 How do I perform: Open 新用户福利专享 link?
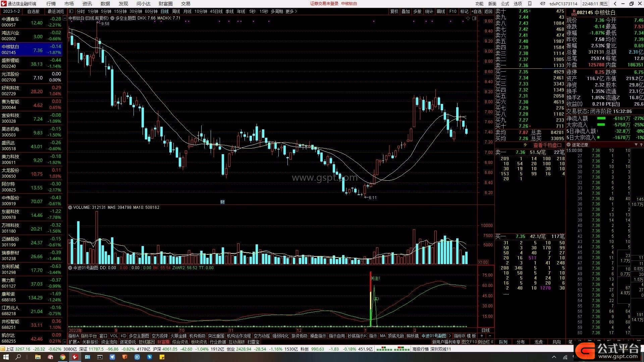(446, 342)
